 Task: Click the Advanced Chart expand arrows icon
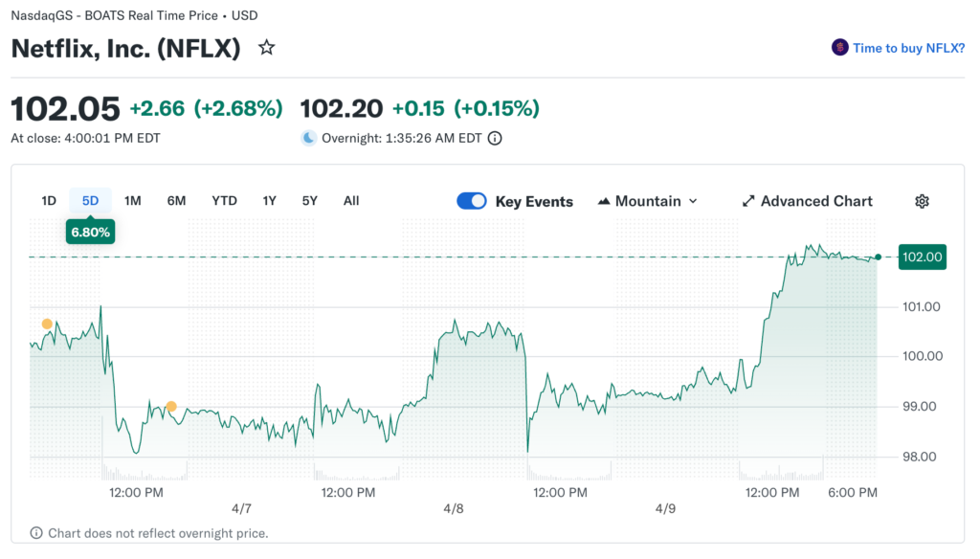click(748, 201)
